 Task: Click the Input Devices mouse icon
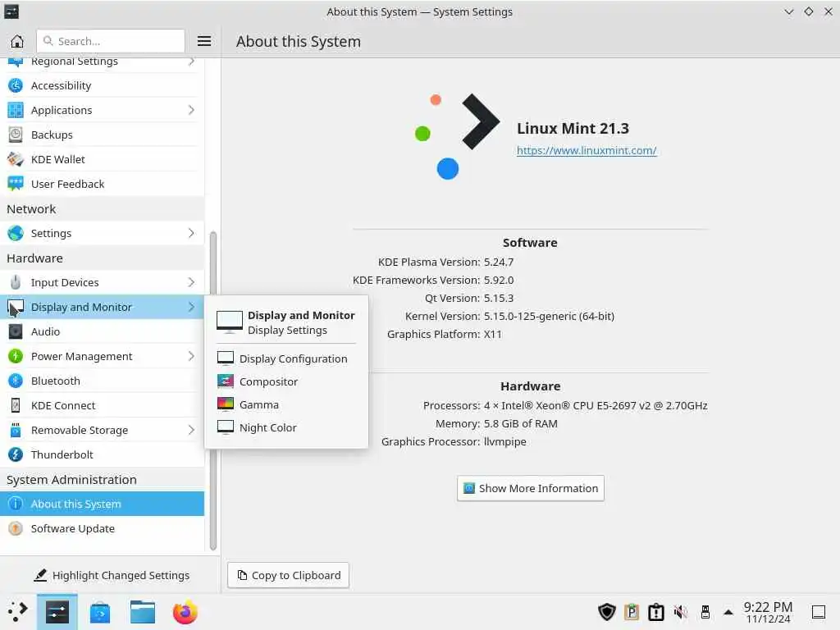pyautogui.click(x=16, y=282)
